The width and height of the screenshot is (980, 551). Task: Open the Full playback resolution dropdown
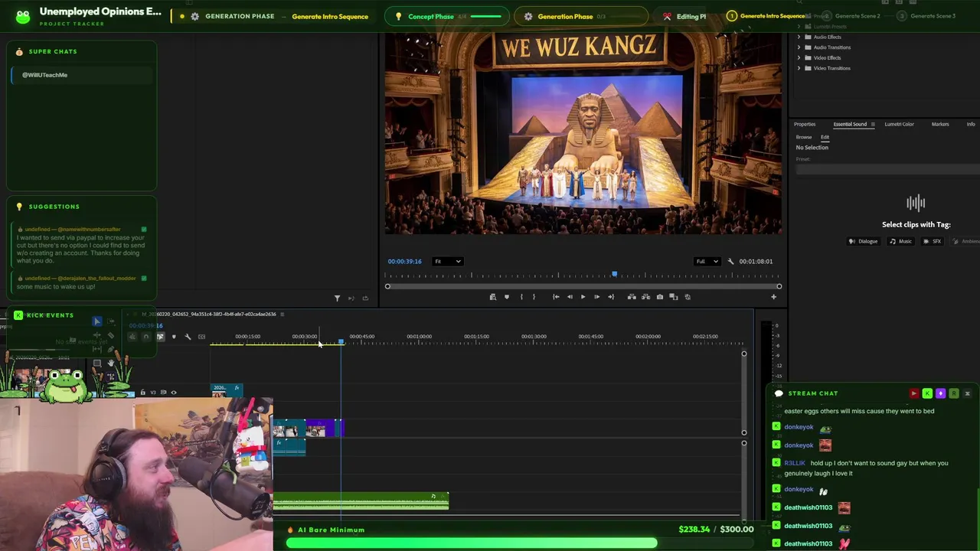pos(707,262)
